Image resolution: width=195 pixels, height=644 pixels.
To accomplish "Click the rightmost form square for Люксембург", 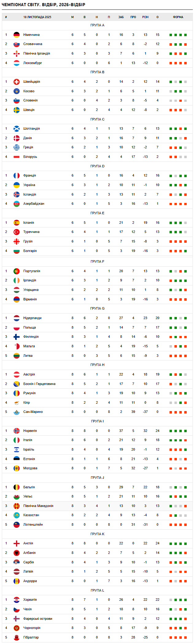I will [x=185, y=63].
